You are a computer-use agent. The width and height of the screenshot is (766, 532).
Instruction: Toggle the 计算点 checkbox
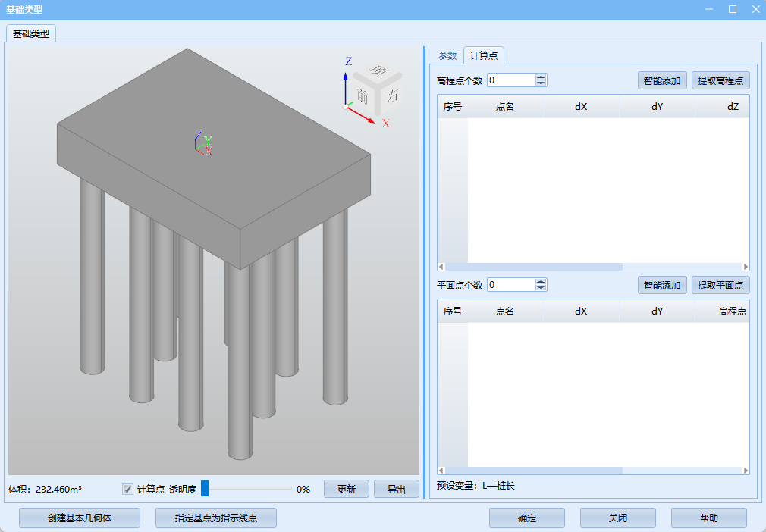click(x=127, y=489)
